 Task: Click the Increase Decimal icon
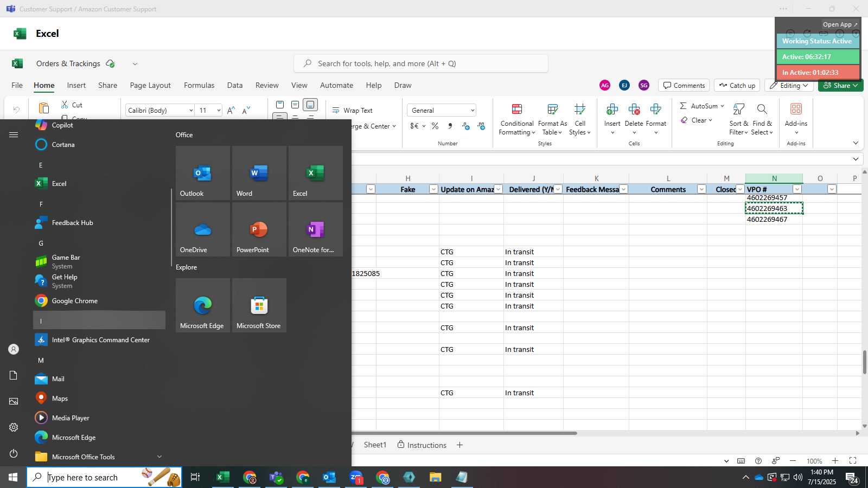(x=466, y=126)
